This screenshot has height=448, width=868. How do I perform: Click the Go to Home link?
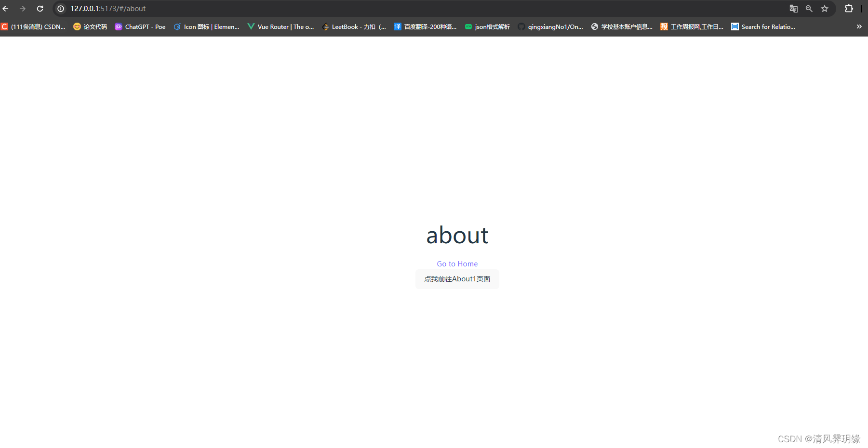(457, 264)
